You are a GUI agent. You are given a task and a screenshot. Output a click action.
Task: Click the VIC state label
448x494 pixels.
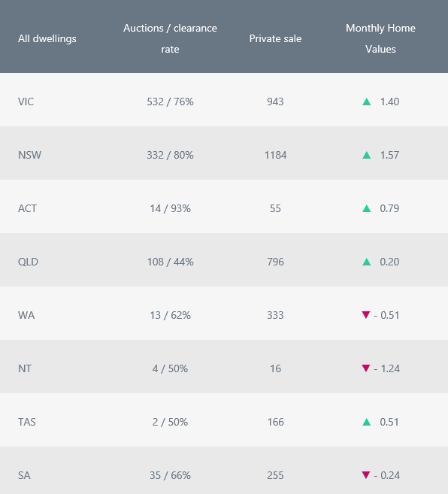pyautogui.click(x=26, y=102)
